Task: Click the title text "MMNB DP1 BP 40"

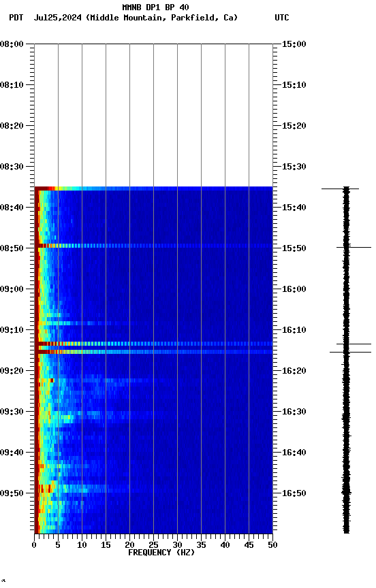Action: click(155, 7)
